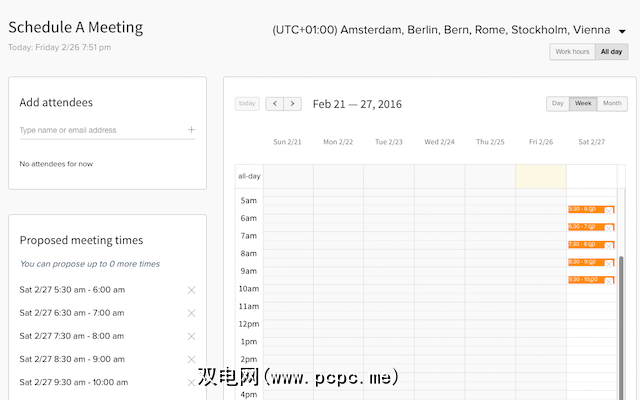Select the Week view tab
Image resolution: width=640 pixels, height=400 pixels.
582,103
